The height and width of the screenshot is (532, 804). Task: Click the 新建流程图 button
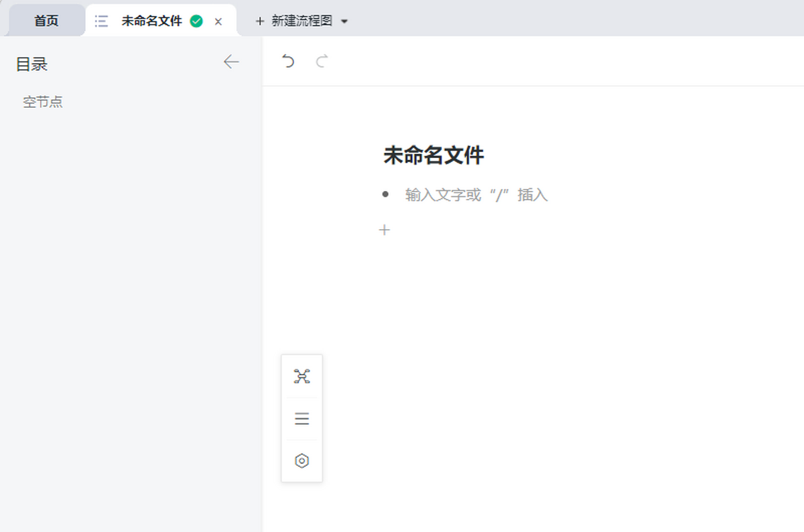click(301, 21)
